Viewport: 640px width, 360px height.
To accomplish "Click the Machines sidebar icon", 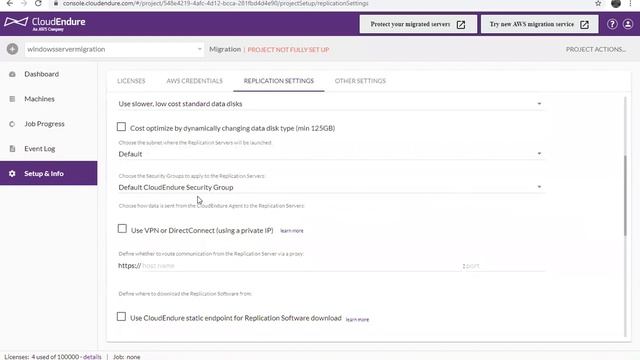I will coord(12,99).
